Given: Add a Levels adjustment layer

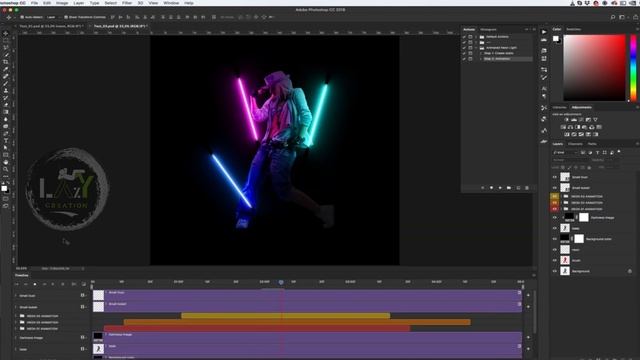Looking at the screenshot, I should pos(574,120).
